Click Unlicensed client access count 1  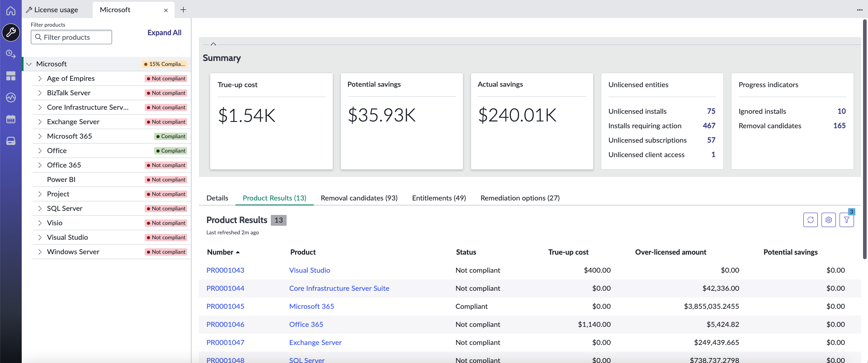point(713,154)
